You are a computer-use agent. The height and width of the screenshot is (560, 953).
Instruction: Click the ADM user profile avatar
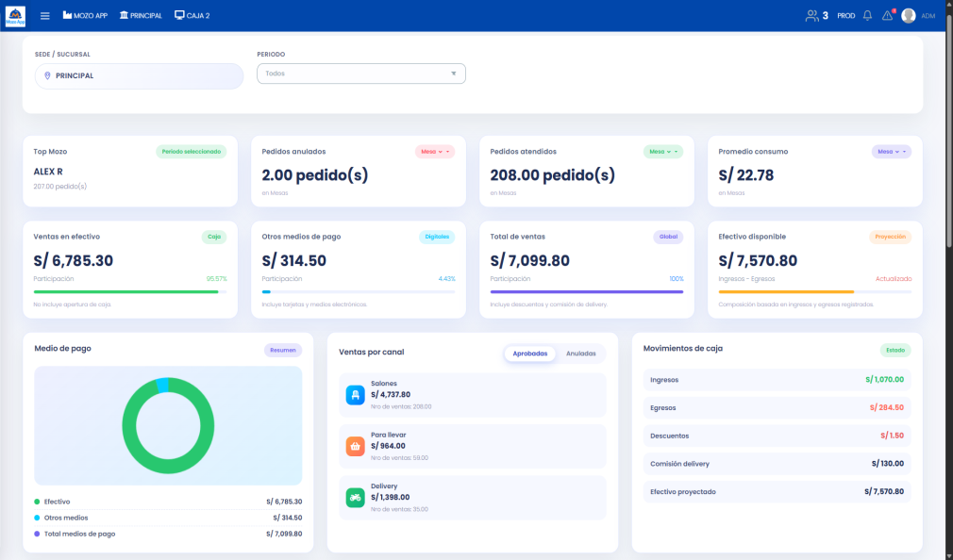point(907,15)
